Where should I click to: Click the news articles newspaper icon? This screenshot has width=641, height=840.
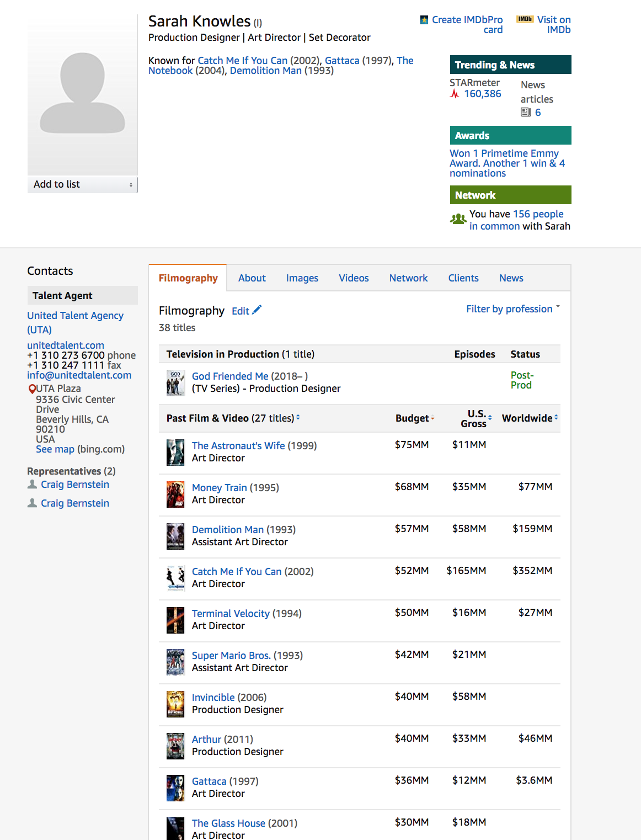point(526,113)
